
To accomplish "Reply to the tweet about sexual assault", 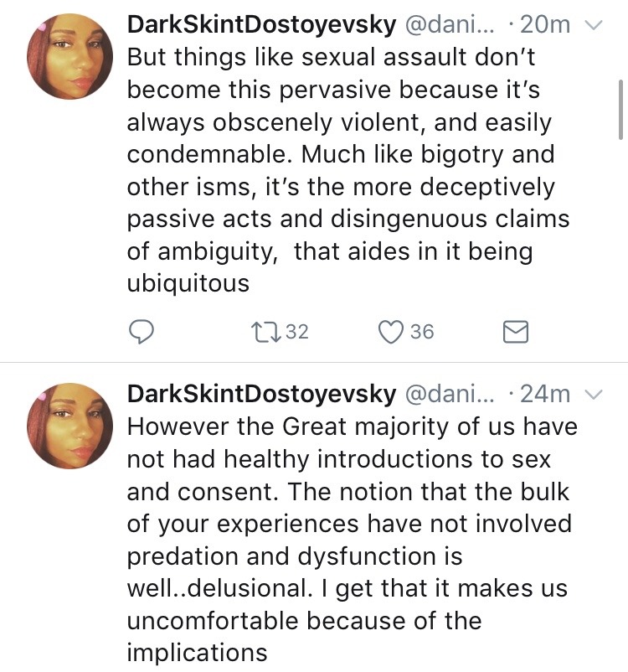I will [141, 333].
